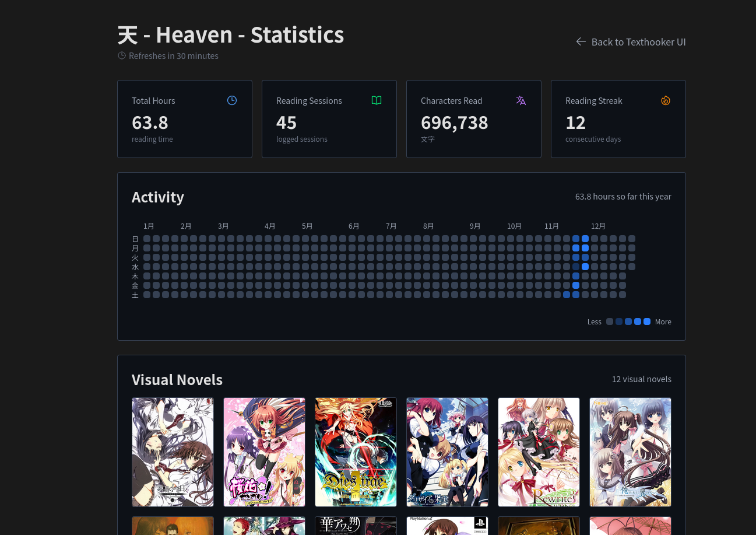
Task: Select the gray legend swatch next to Less
Action: 610,321
